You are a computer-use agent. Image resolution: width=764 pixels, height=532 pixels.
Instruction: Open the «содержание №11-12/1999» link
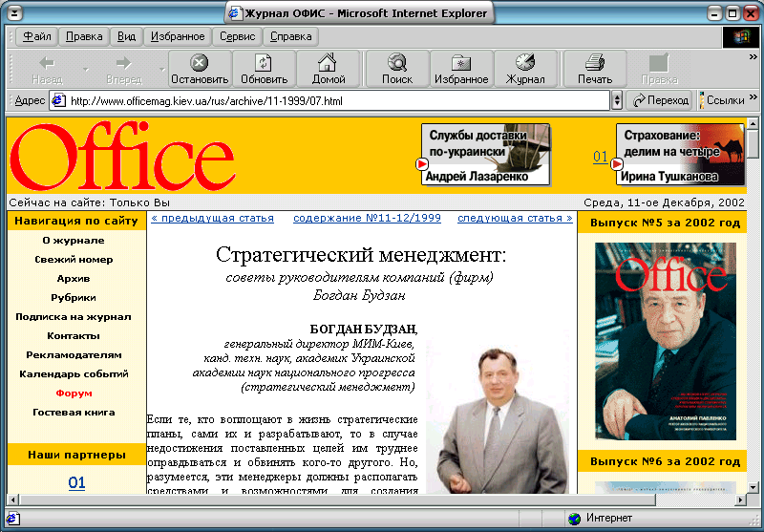pos(367,218)
